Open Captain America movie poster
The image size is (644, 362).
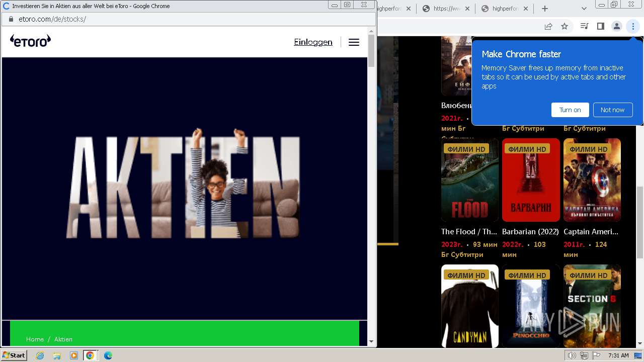click(x=592, y=180)
